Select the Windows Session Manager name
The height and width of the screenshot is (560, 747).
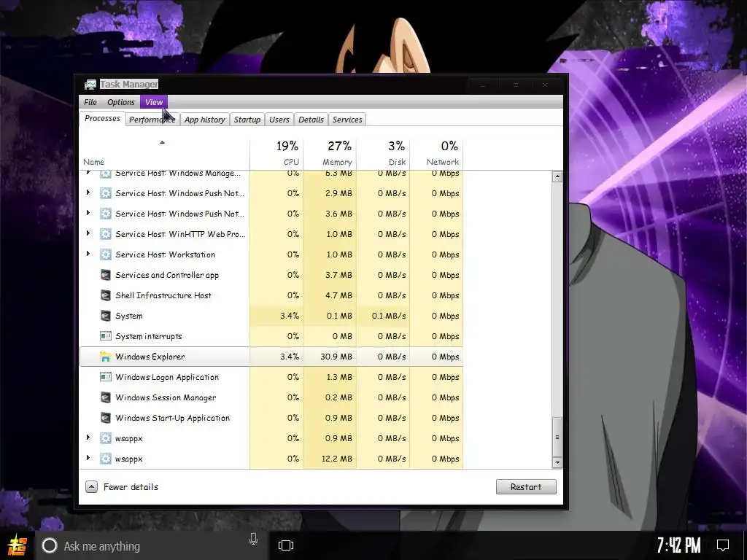(x=166, y=397)
